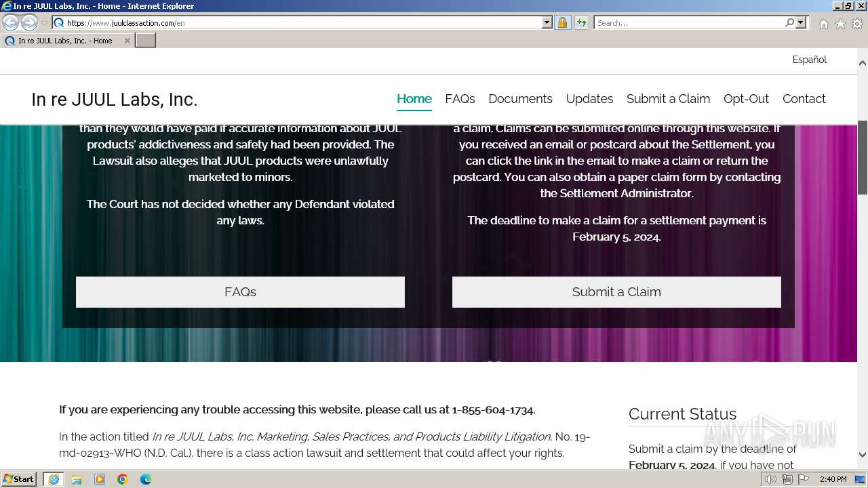Open the FAQs navigation item
868x488 pixels.
point(460,99)
